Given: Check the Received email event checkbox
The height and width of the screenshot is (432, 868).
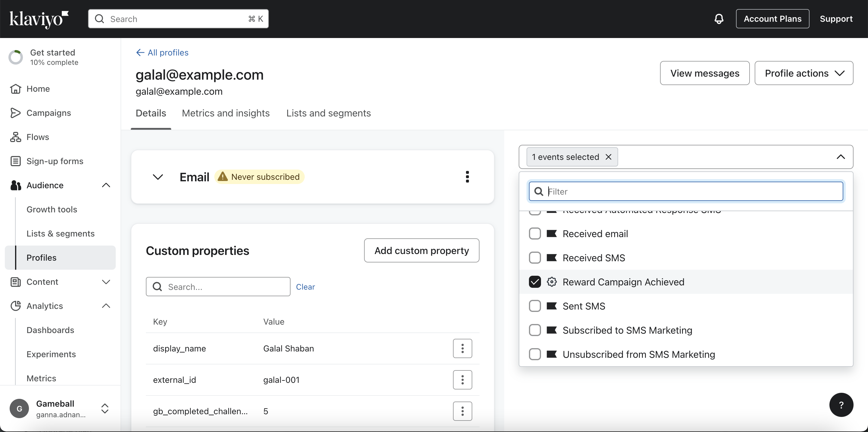Looking at the screenshot, I should tap(535, 234).
